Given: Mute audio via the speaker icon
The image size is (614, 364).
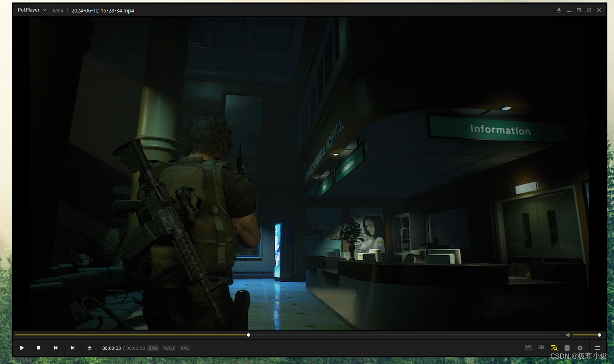Looking at the screenshot, I should click(568, 335).
